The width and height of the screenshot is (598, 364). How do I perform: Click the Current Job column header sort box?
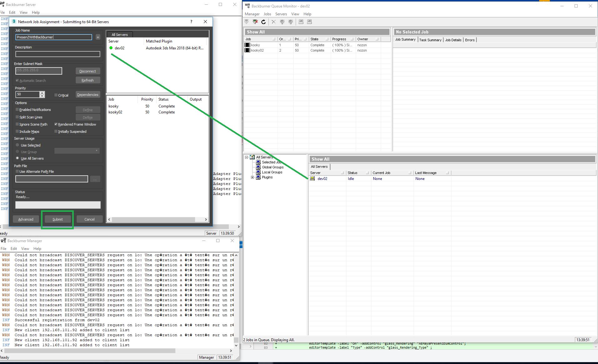tap(410, 173)
